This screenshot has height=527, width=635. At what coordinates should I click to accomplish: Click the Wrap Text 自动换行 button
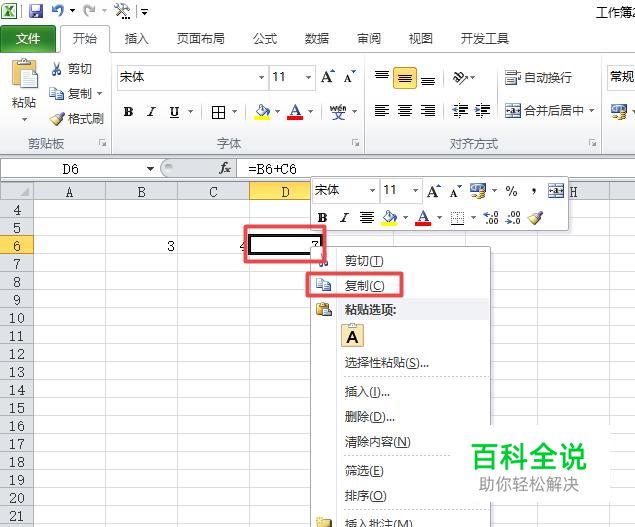pos(538,77)
